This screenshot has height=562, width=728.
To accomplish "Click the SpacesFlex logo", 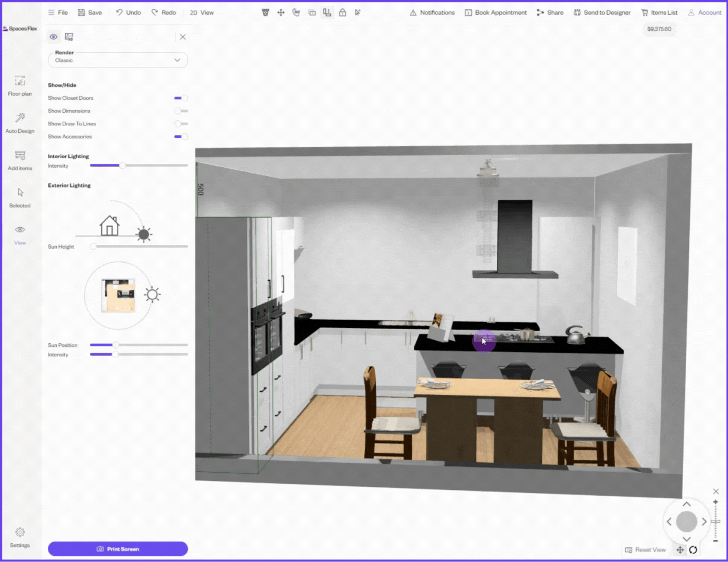I will coord(20,29).
